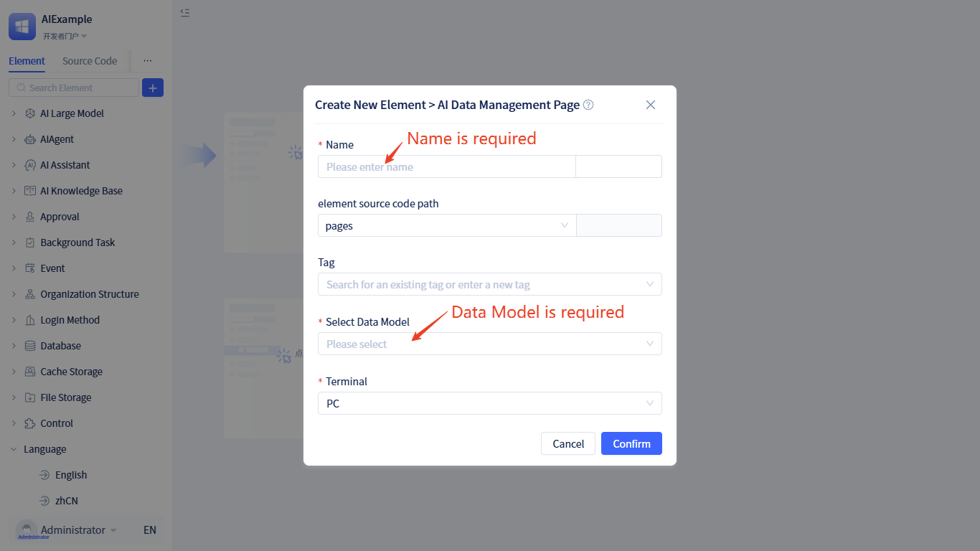Select the Background Task tree item
Screen dimensions: 980x551
[x=77, y=242]
